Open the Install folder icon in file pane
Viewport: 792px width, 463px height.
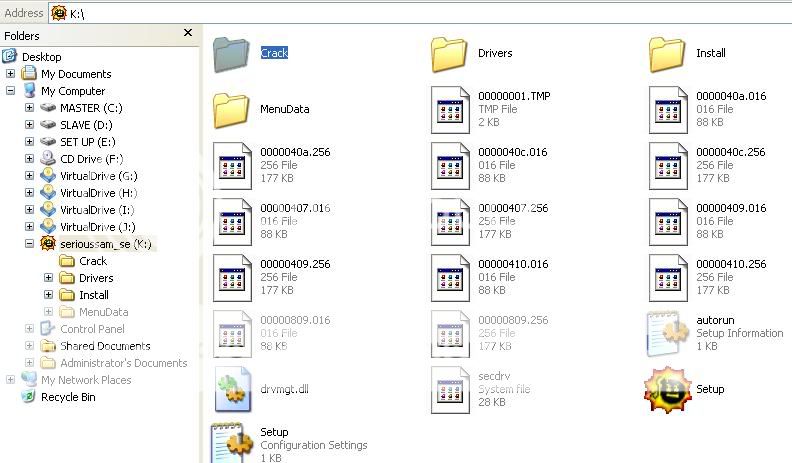667,55
